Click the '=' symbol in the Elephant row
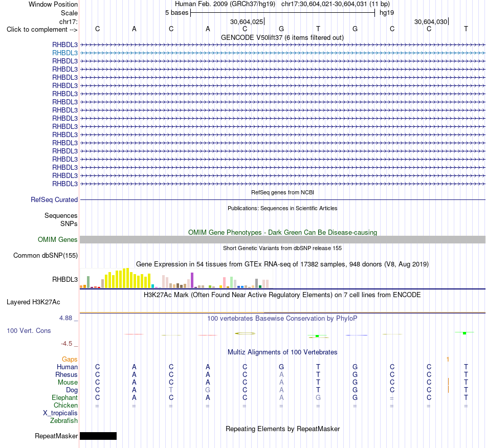 pos(392,398)
